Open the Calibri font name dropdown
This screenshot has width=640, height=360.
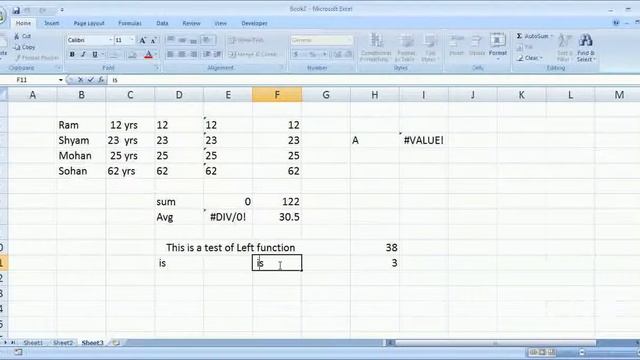point(110,40)
